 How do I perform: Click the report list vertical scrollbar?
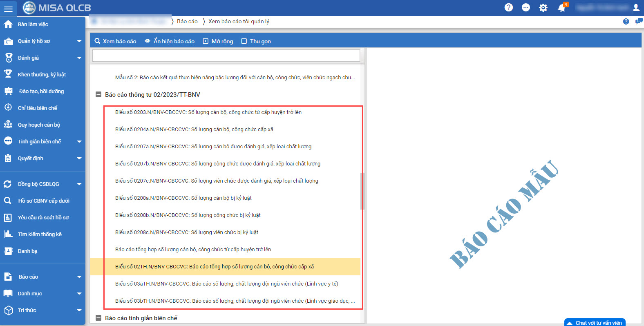point(362,191)
